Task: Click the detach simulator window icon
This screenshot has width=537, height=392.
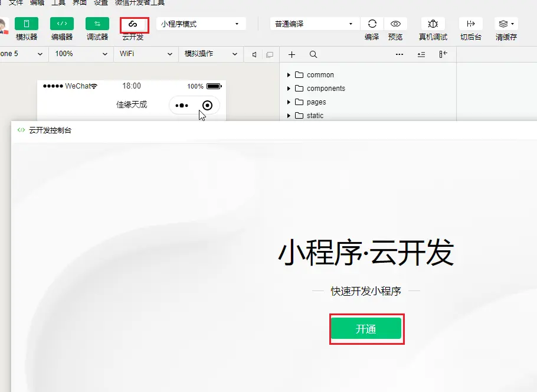Action: point(270,54)
